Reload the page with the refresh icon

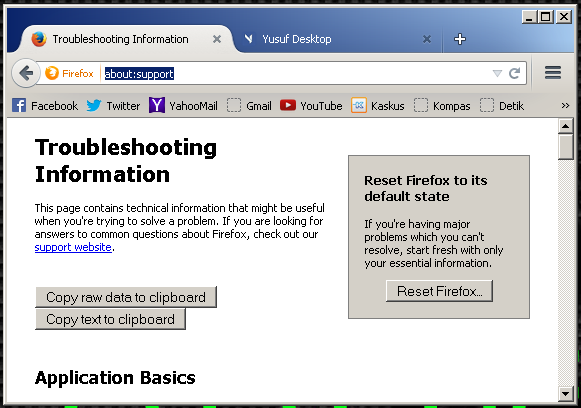[x=514, y=73]
